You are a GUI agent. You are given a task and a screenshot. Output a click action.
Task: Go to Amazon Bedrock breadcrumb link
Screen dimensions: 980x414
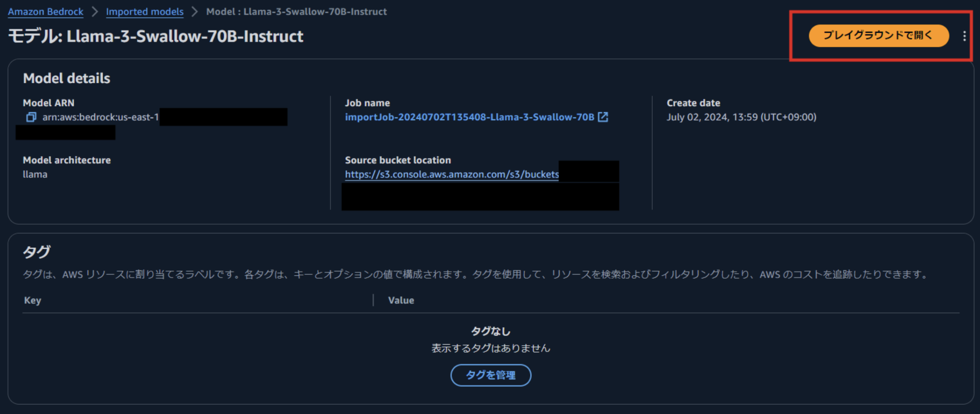click(x=45, y=12)
